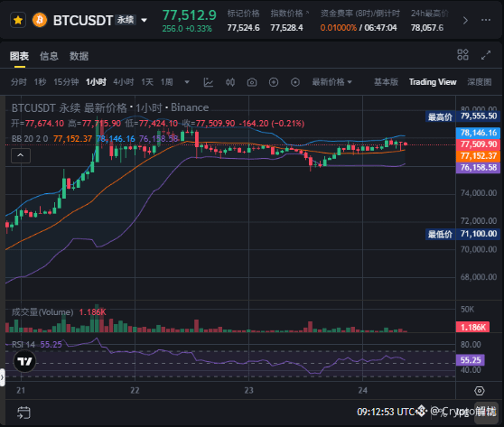Image resolution: width=504 pixels, height=427 pixels.
Task: Open the three-dot more options menu
Action: [486, 20]
